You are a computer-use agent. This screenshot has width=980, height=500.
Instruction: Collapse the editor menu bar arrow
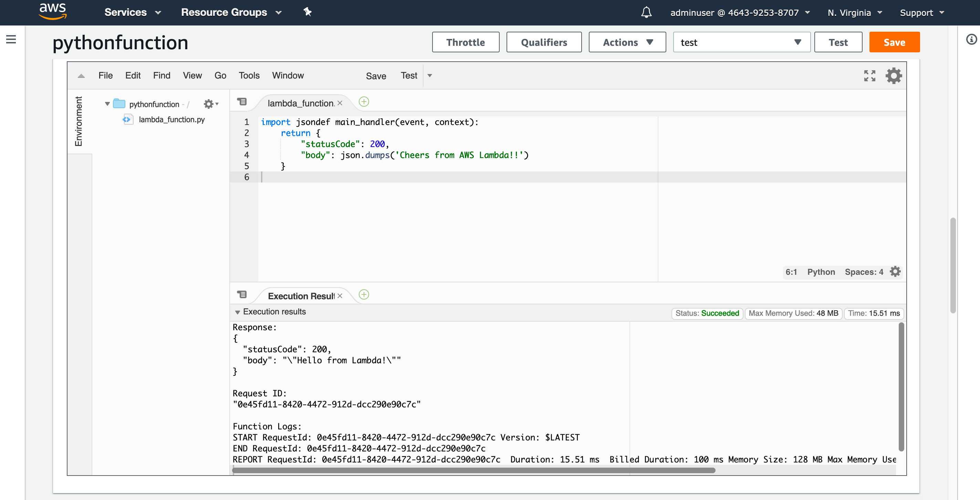click(81, 76)
